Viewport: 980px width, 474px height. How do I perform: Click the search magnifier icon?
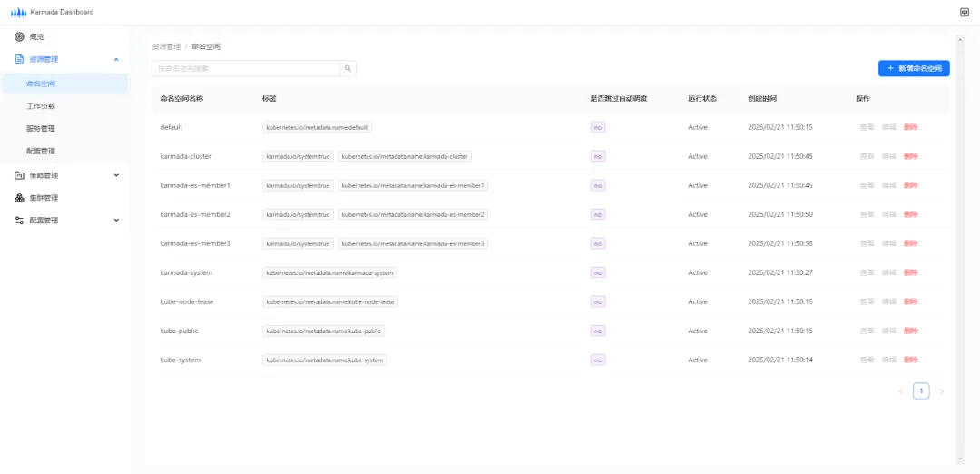(x=348, y=68)
